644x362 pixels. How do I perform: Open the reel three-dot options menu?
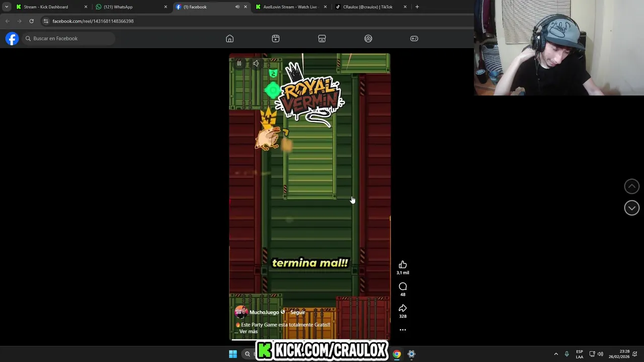pyautogui.click(x=403, y=330)
